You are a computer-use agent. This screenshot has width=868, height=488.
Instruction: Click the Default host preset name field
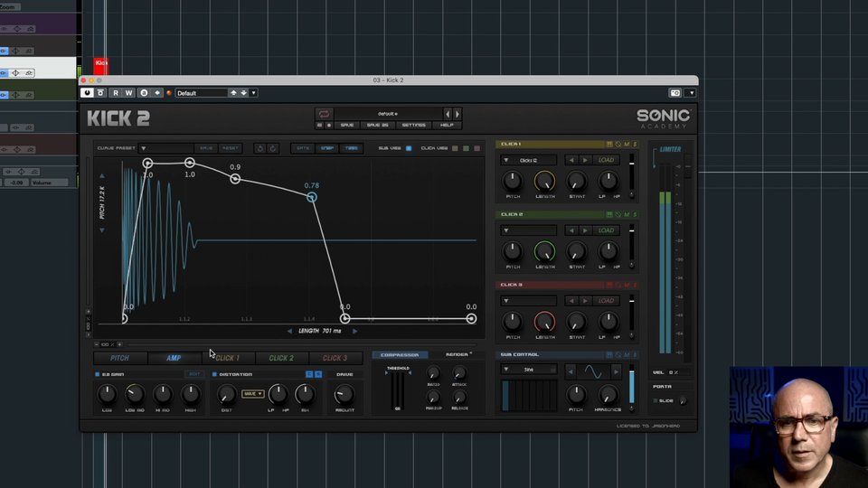(202, 93)
